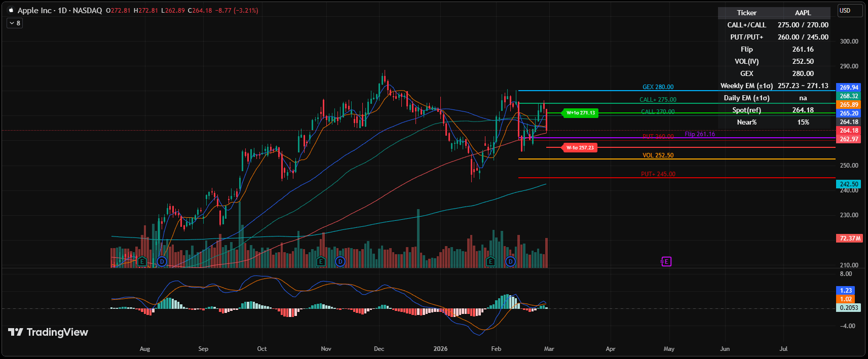
Task: Open the November dividend D marker
Action: coord(340,261)
